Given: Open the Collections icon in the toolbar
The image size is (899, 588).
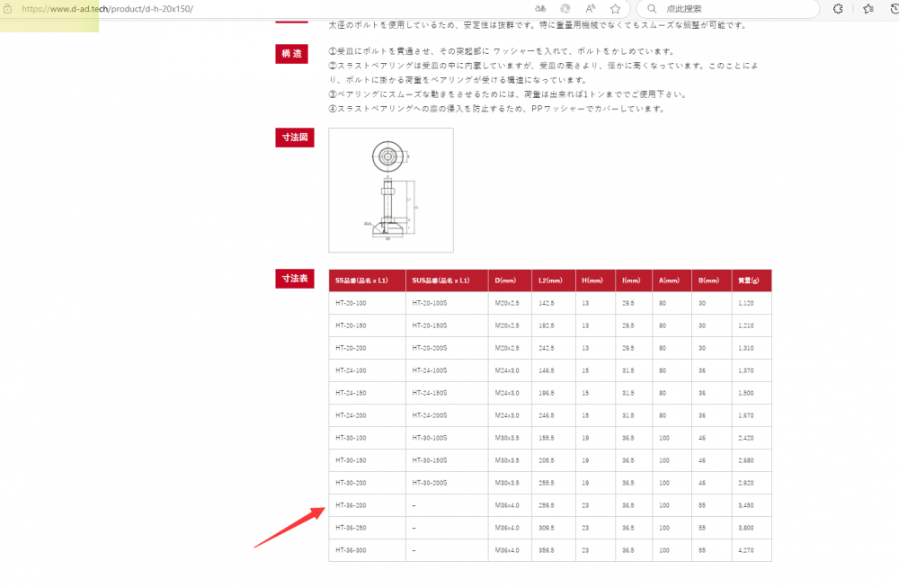Looking at the screenshot, I should click(866, 8).
